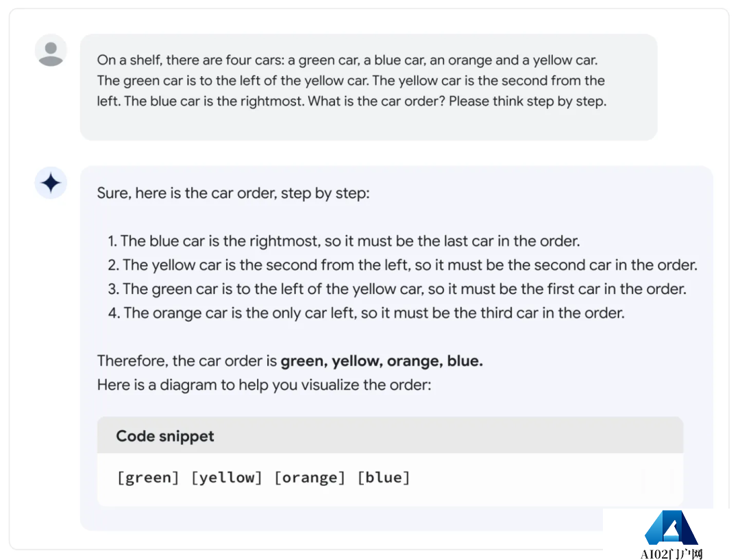The height and width of the screenshot is (560, 740).
Task: Click the Bard sparkle star icon
Action: [x=51, y=183]
